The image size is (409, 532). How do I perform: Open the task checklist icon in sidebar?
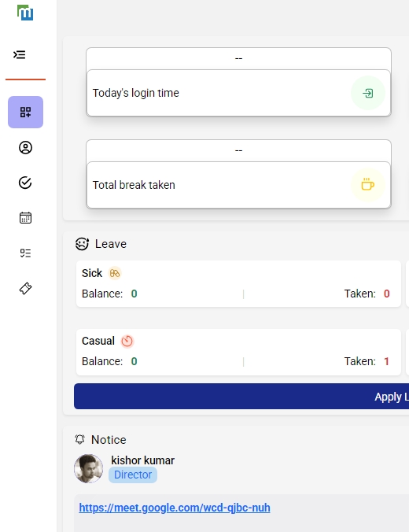click(x=25, y=253)
